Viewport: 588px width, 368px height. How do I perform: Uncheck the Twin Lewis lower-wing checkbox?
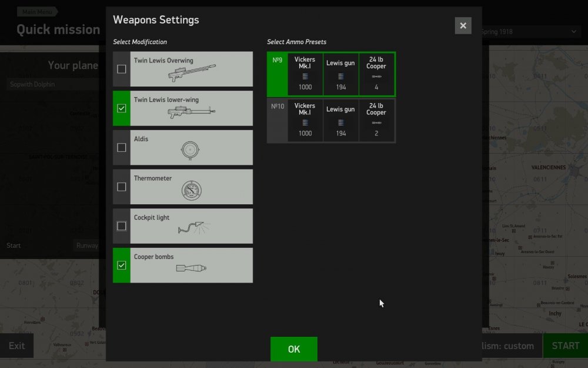(x=122, y=108)
